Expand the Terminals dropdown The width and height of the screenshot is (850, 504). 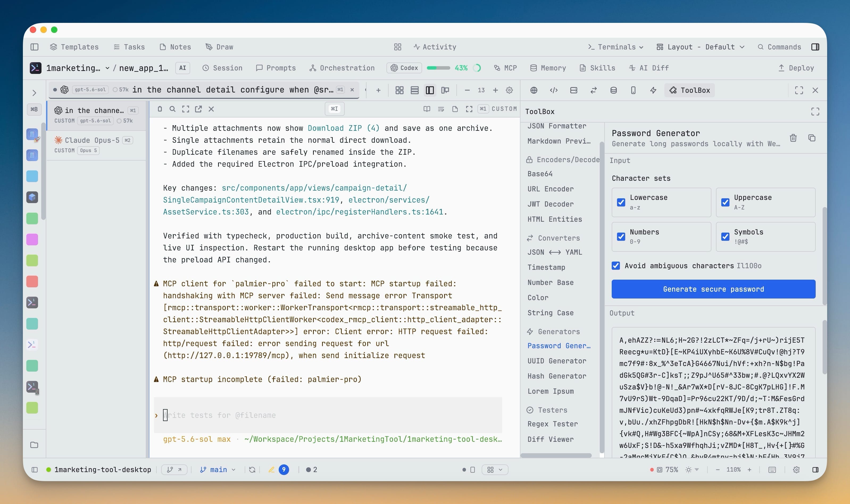(x=616, y=47)
